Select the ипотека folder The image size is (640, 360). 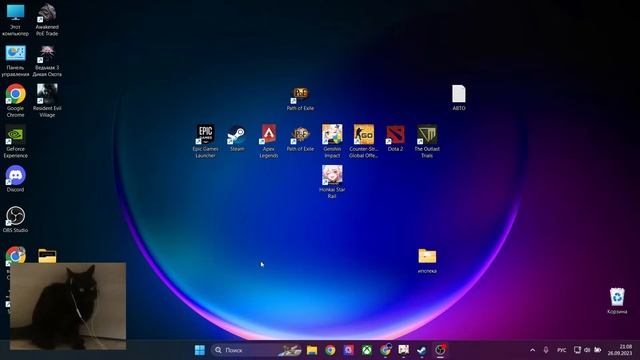[x=427, y=261]
